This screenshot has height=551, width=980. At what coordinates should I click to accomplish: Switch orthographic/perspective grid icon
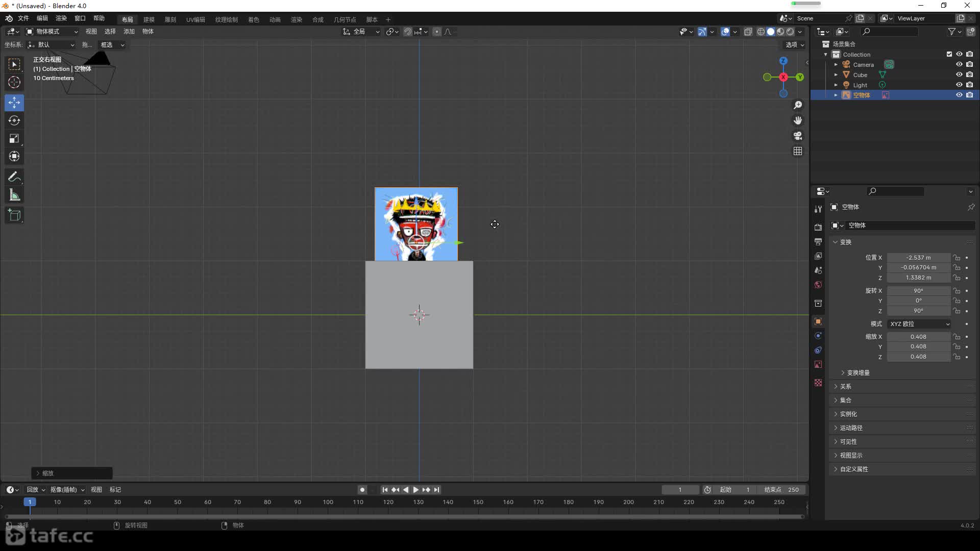(798, 151)
